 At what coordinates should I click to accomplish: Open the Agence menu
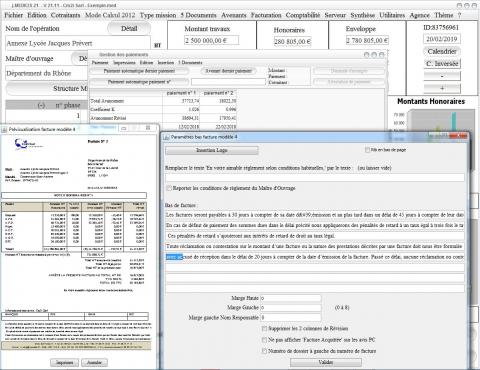point(419,15)
